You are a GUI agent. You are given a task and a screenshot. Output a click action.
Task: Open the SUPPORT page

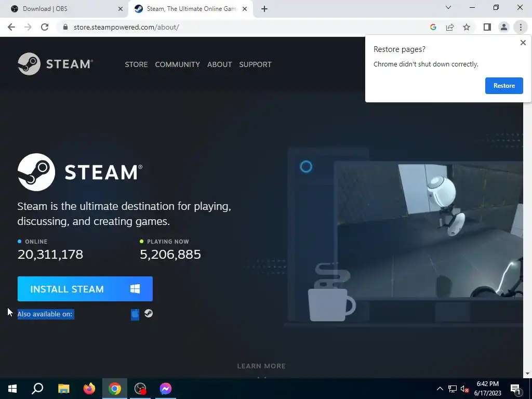(x=255, y=64)
